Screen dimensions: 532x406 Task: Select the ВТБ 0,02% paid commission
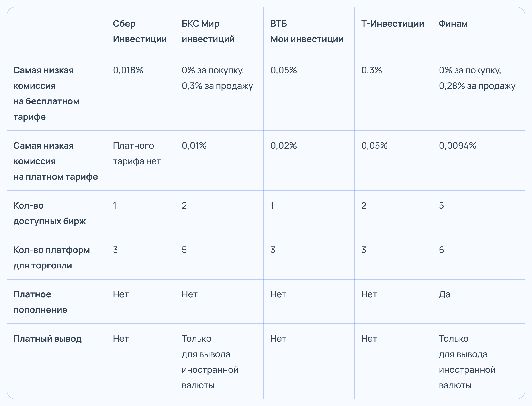coord(284,146)
